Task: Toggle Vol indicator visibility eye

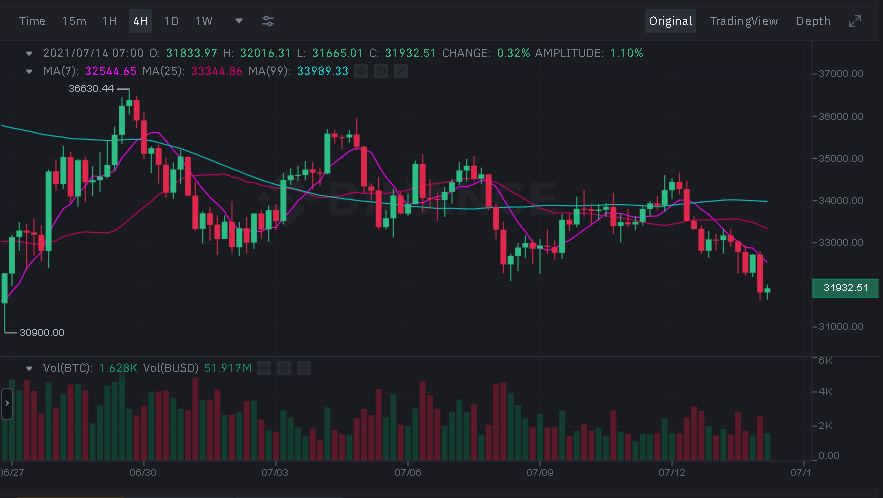Action: point(262,368)
